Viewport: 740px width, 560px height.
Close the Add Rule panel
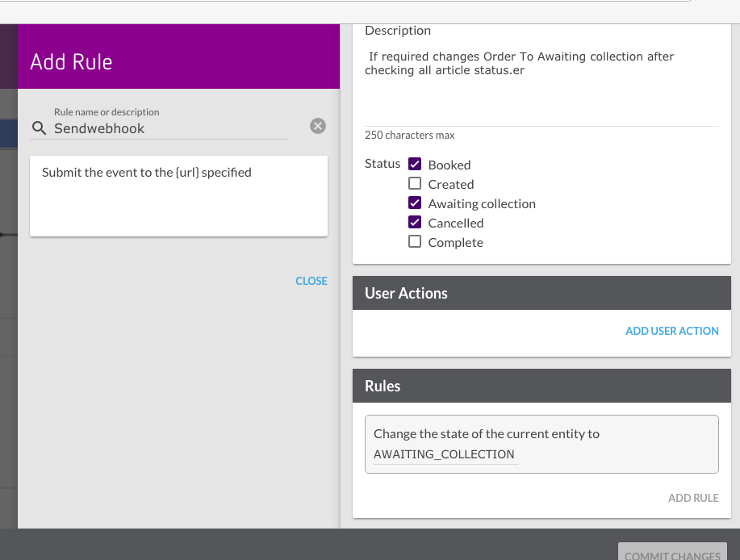(x=311, y=281)
